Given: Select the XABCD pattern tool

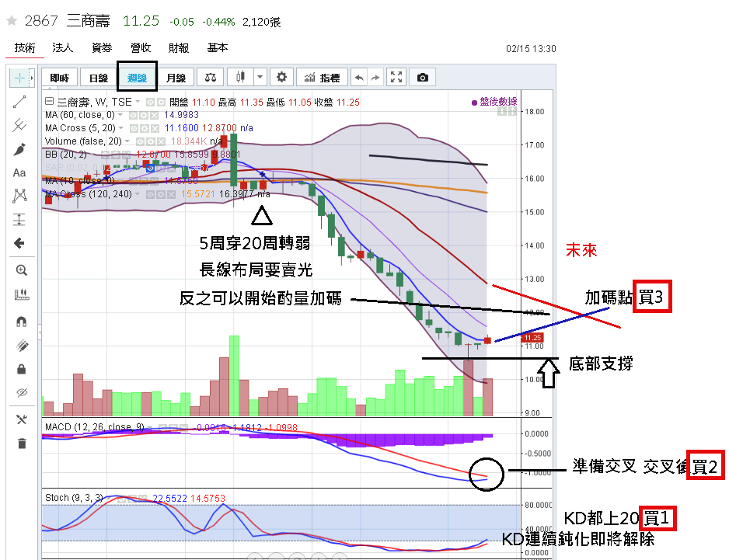Looking at the screenshot, I should 19,196.
